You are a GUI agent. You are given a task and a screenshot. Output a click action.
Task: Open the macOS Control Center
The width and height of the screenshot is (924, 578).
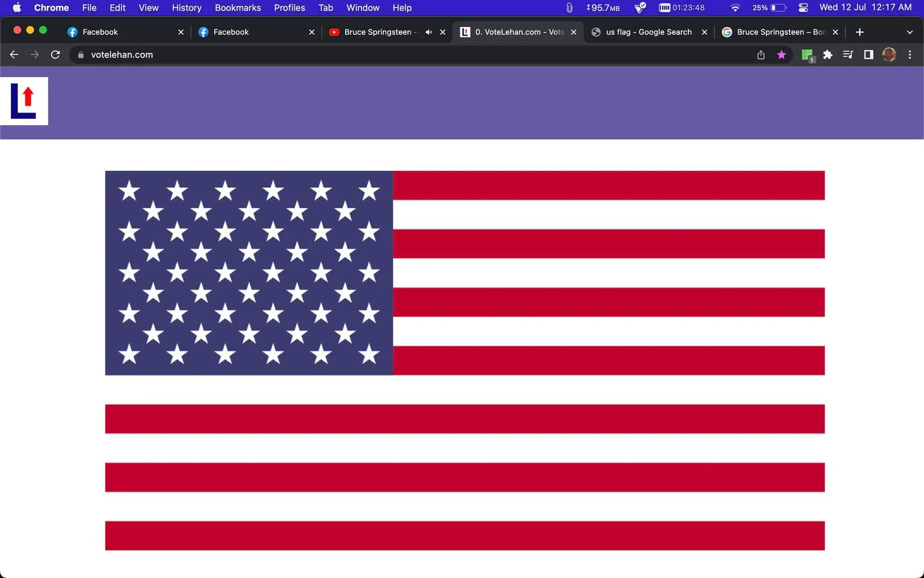pos(803,8)
